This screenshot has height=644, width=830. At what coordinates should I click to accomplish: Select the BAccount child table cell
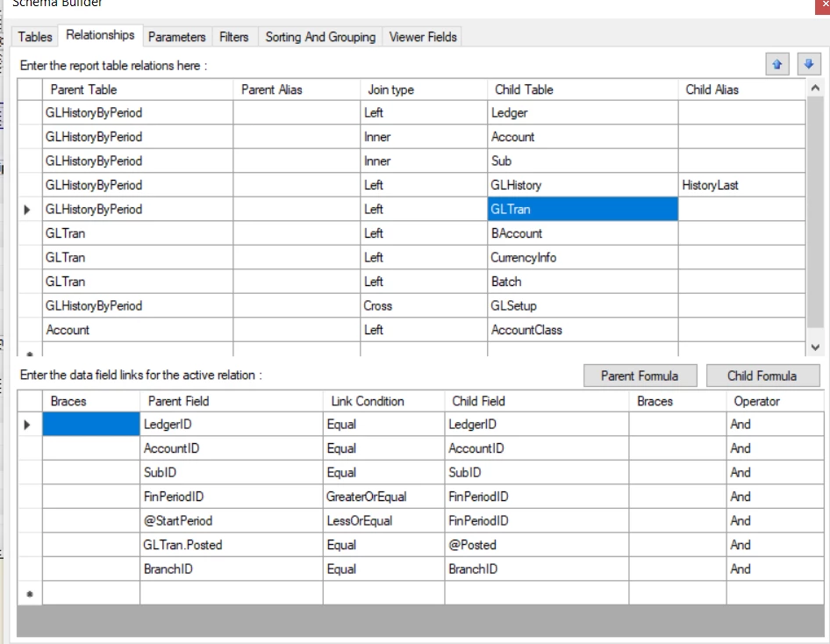pyautogui.click(x=583, y=233)
